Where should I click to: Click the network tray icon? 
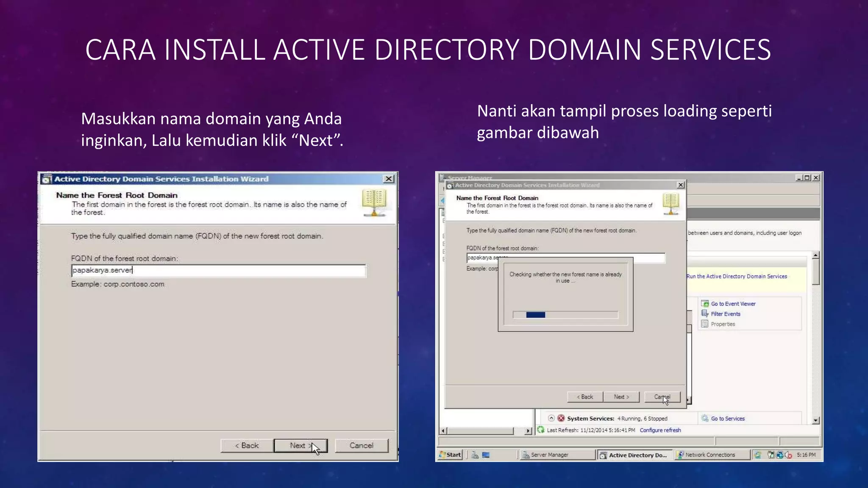pyautogui.click(x=780, y=455)
